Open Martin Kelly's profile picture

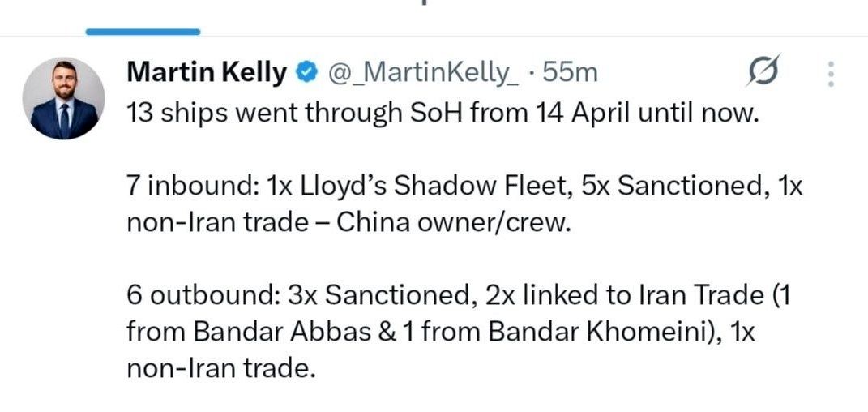pyautogui.click(x=63, y=98)
